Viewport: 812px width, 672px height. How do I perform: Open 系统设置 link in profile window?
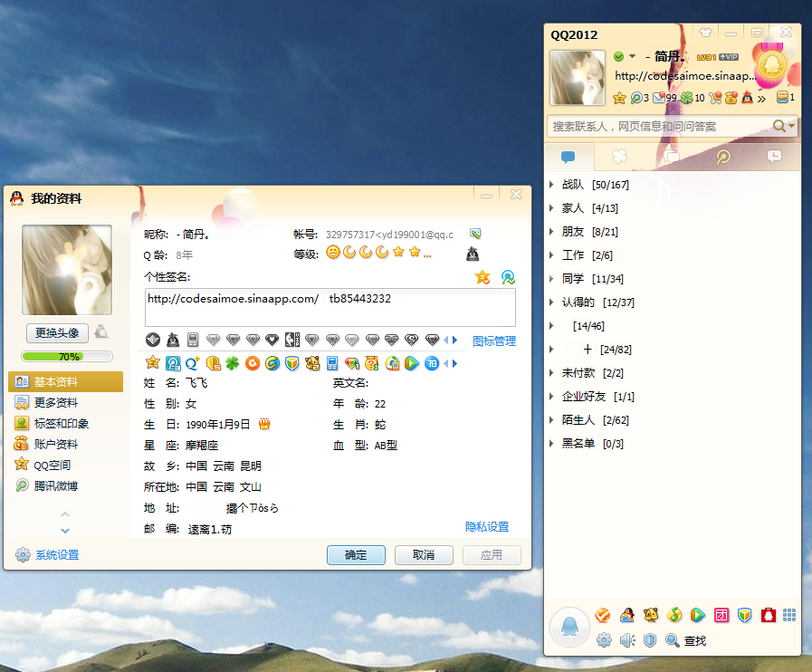(x=57, y=555)
